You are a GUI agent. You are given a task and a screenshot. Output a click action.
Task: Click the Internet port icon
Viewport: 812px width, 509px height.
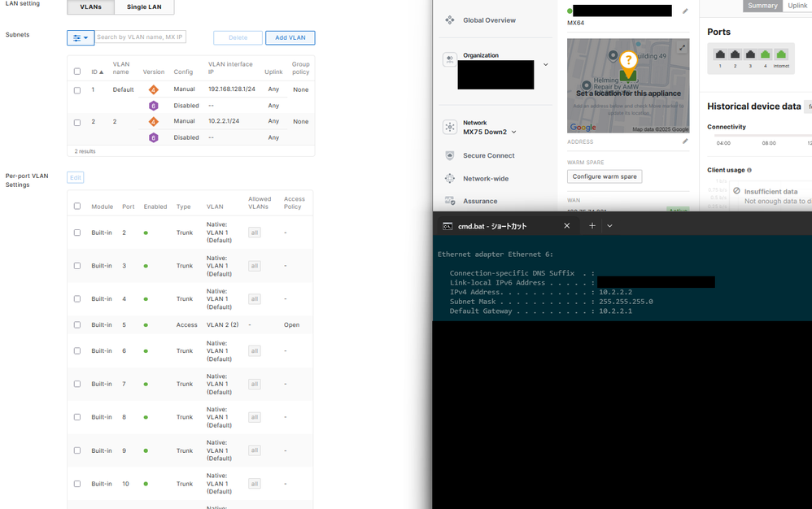click(x=781, y=55)
